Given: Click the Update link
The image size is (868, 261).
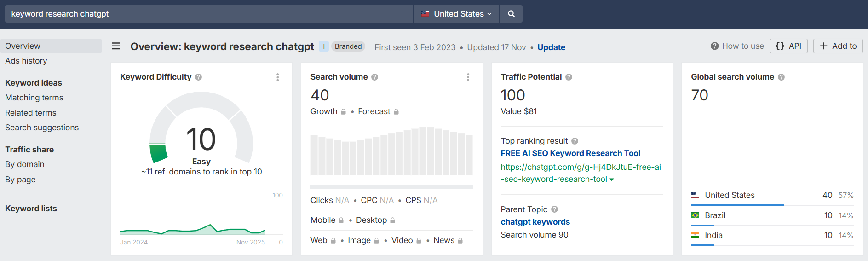Looking at the screenshot, I should coord(551,47).
